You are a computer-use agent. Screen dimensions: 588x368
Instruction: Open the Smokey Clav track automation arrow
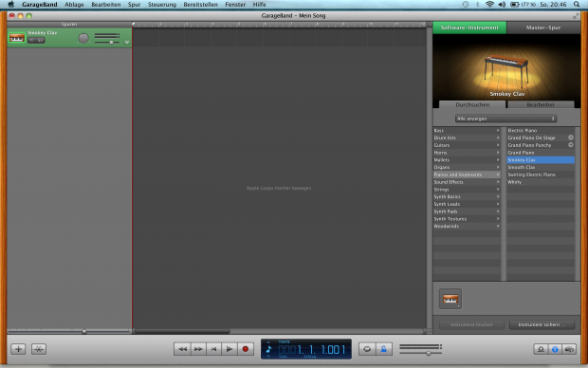tap(127, 43)
